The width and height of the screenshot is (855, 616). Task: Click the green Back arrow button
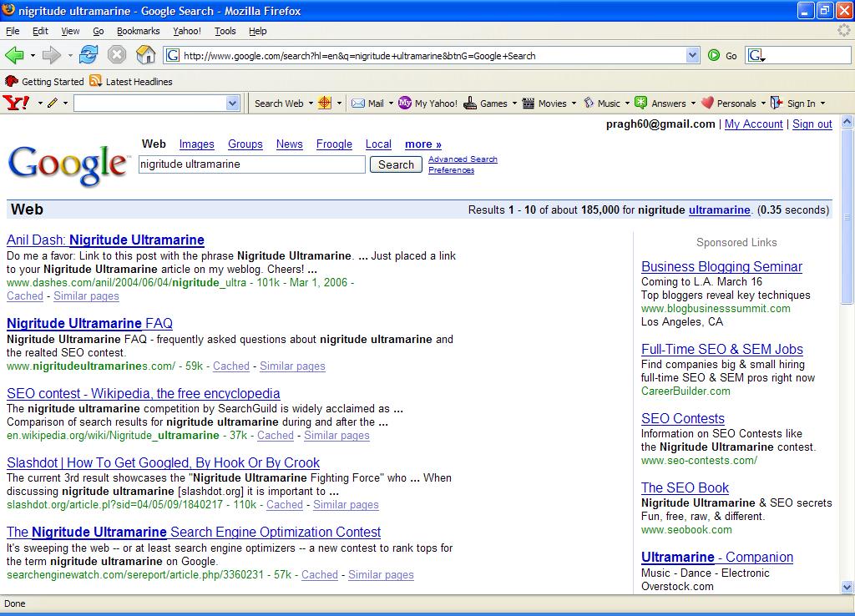pyautogui.click(x=14, y=55)
